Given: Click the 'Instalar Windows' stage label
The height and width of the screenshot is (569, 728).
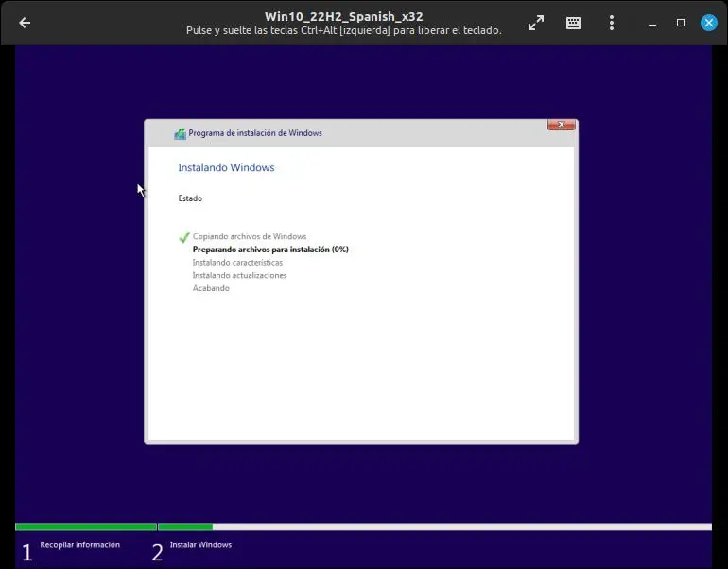Looking at the screenshot, I should (200, 545).
